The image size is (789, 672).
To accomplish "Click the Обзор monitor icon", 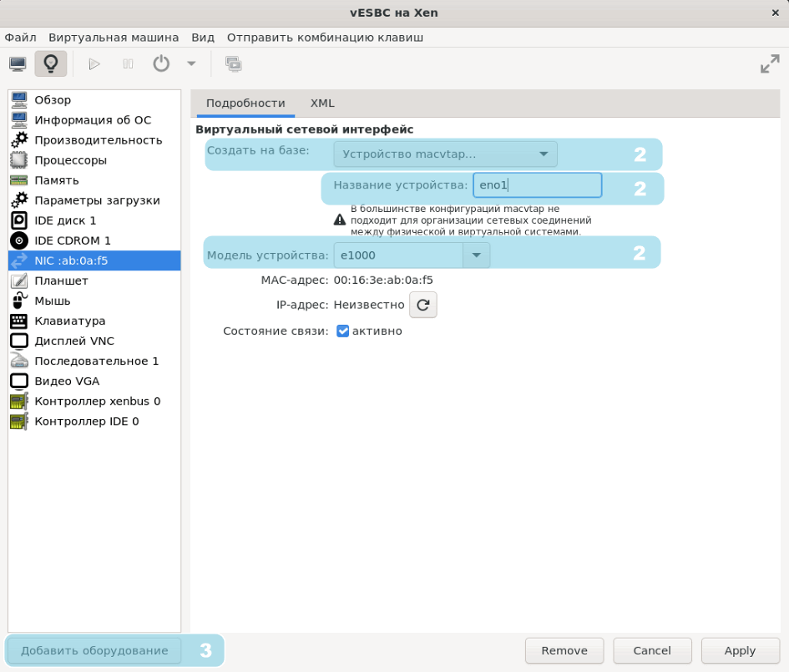I will click(19, 99).
